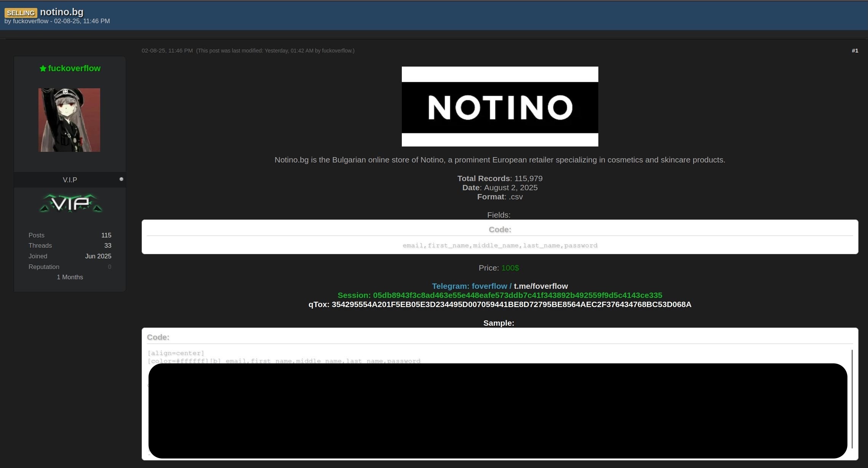Open the t.me/foverflow link
The height and width of the screenshot is (468, 868).
pyautogui.click(x=541, y=286)
